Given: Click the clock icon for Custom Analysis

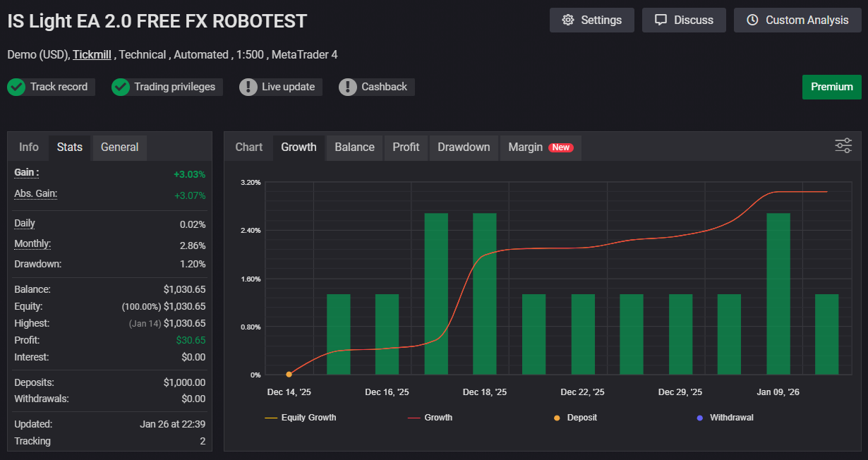Looking at the screenshot, I should click(752, 20).
